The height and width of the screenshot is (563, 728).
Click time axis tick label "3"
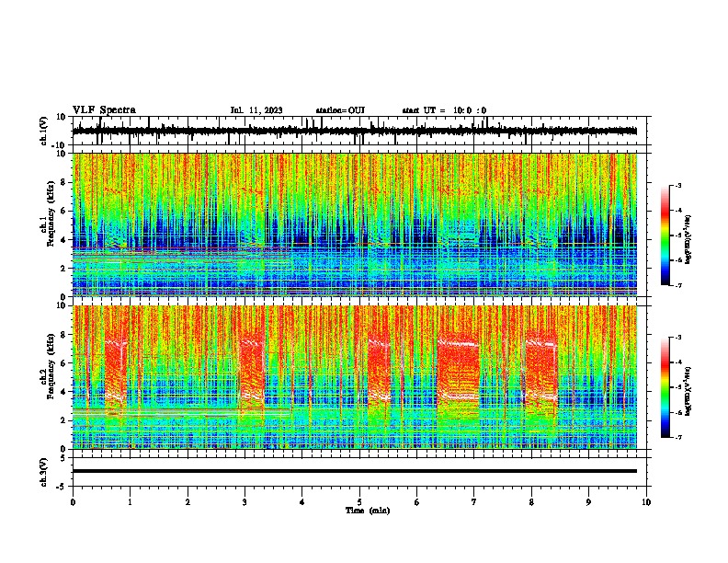245,502
